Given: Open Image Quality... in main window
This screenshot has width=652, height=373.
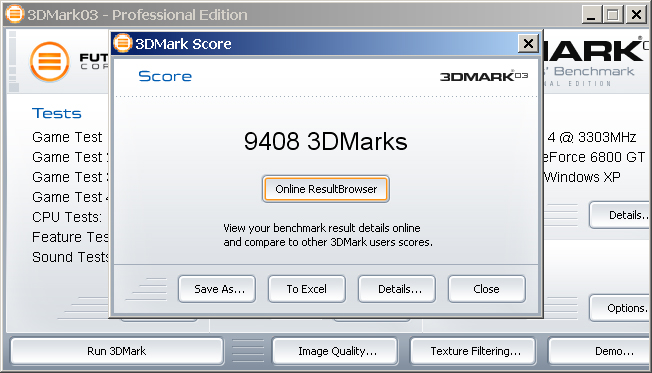Looking at the screenshot, I should (335, 351).
